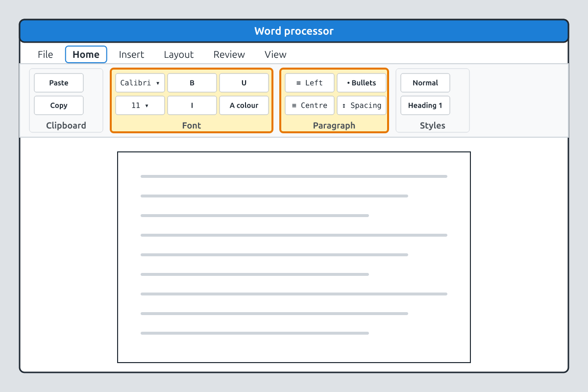Screen dimensions: 588x392
Task: Open the A colour font colour picker
Action: 244,105
